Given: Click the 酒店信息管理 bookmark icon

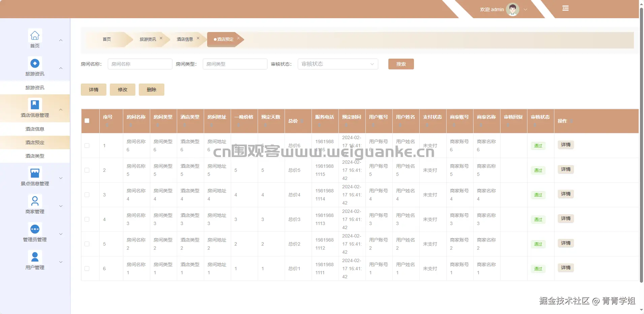Looking at the screenshot, I should 35,104.
